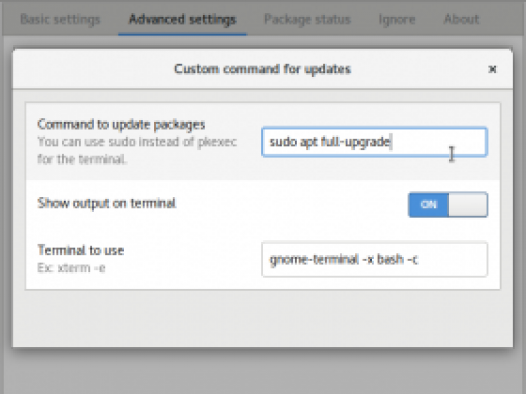This screenshot has width=526, height=394.
Task: Click the Custom command for updates title
Action: (262, 69)
